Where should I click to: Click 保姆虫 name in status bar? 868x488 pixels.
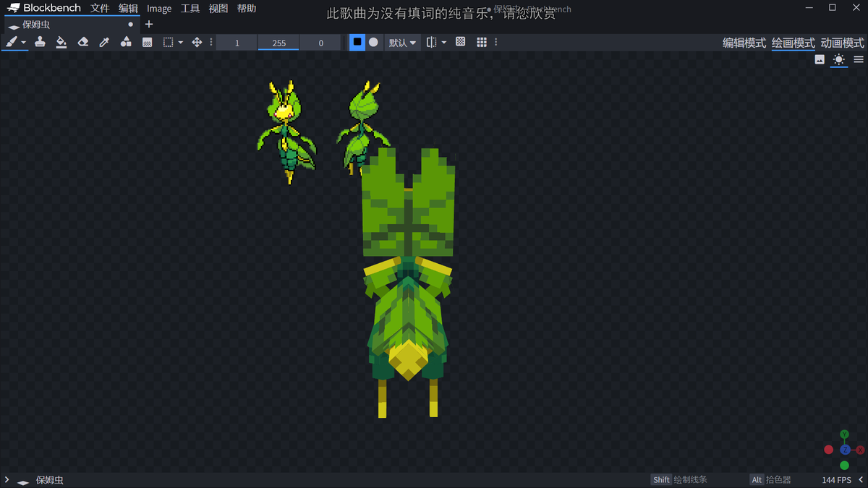tap(50, 480)
